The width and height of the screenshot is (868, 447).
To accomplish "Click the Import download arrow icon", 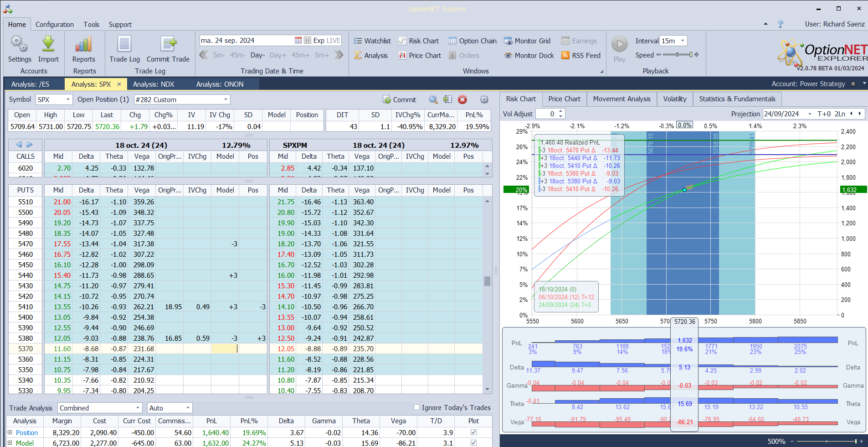I will pyautogui.click(x=48, y=44).
